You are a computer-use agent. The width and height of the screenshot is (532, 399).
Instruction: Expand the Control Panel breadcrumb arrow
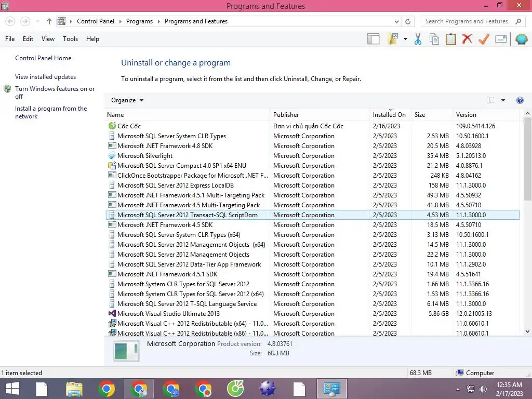[x=120, y=21]
